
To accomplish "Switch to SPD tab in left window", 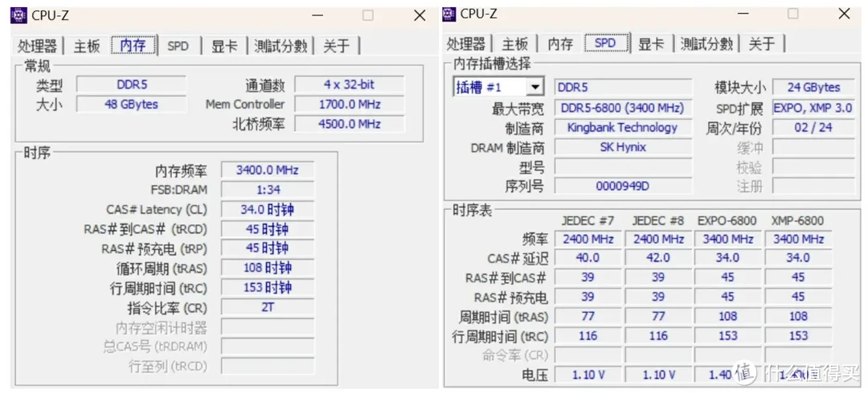I will click(178, 46).
